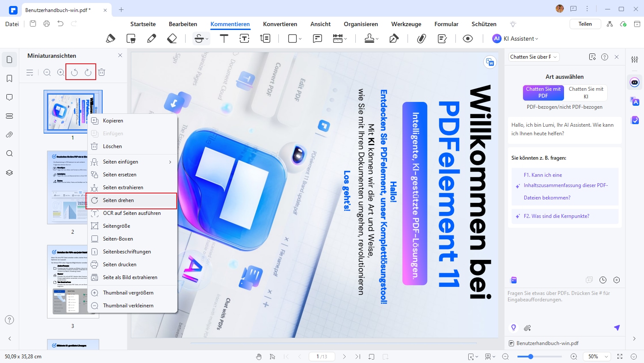The width and height of the screenshot is (644, 363).
Task: Select the signature pen tool
Action: click(394, 39)
